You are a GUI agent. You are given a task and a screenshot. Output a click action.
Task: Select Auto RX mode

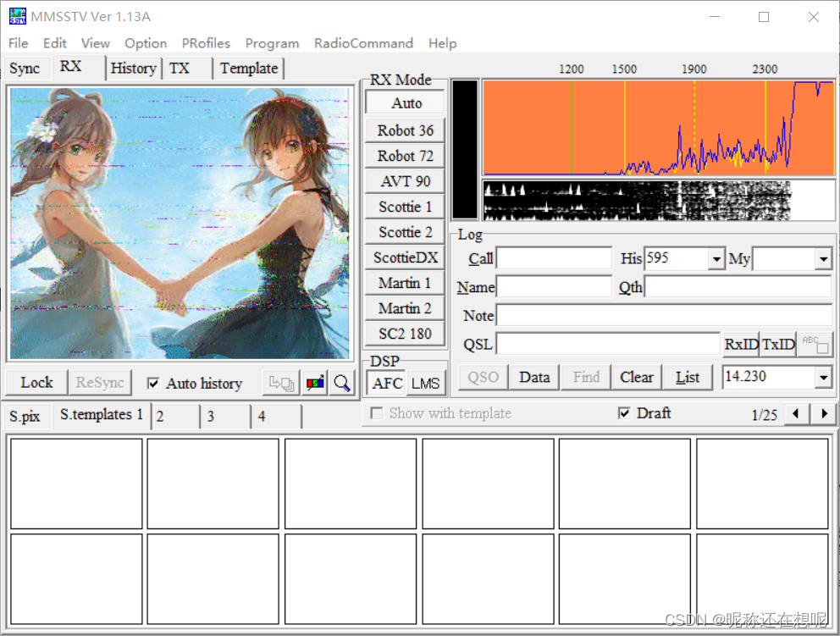(x=406, y=102)
